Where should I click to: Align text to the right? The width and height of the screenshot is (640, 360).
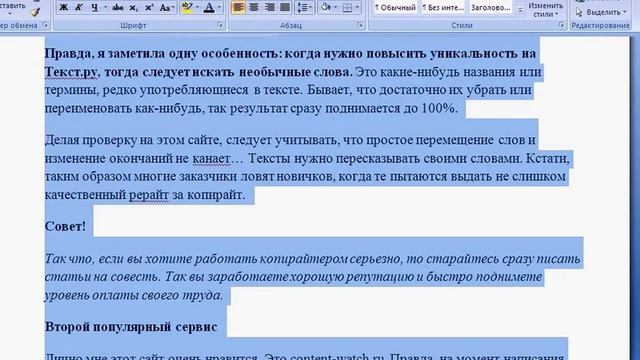coord(269,7)
